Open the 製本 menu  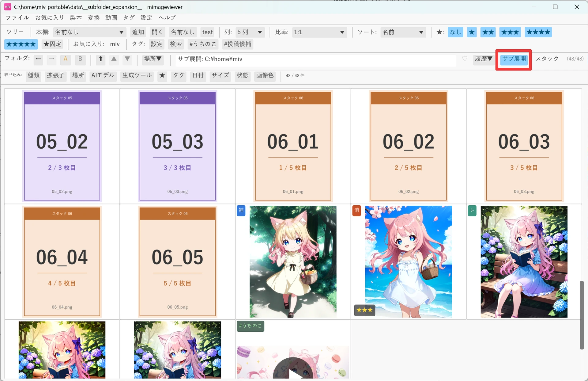click(76, 18)
